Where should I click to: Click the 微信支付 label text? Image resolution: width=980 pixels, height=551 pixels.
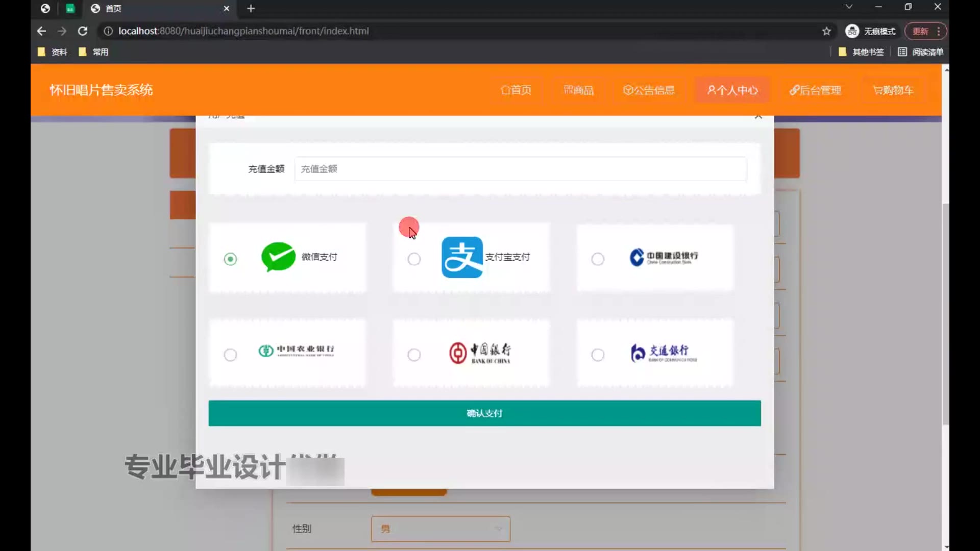click(x=319, y=257)
